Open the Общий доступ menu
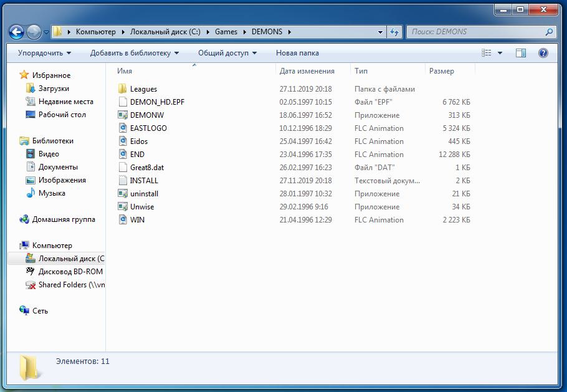 (227, 53)
